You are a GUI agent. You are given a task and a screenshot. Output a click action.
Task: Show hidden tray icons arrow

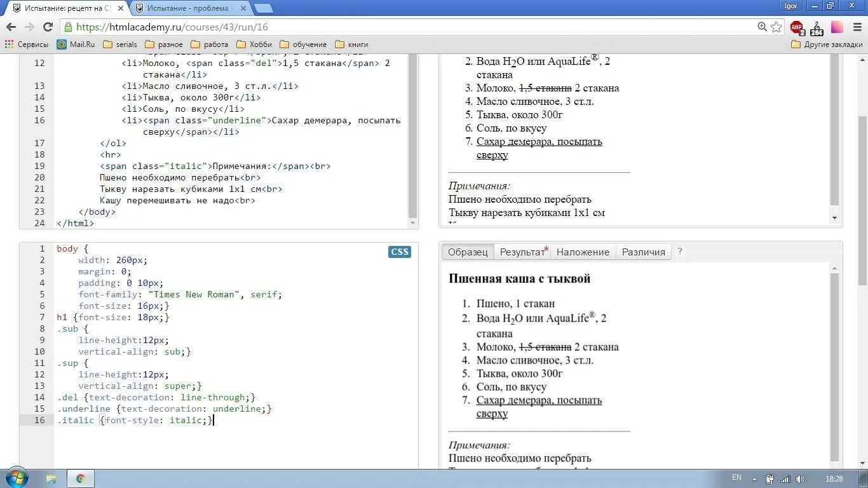[754, 479]
